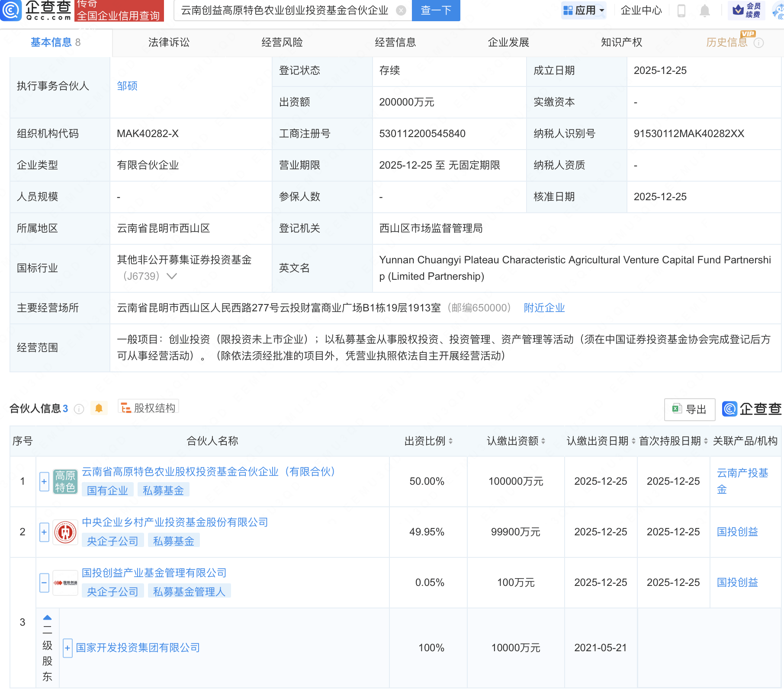Collapse the 国投创益产业基金管理 shareholder row
This screenshot has width=784, height=691.
(x=44, y=582)
